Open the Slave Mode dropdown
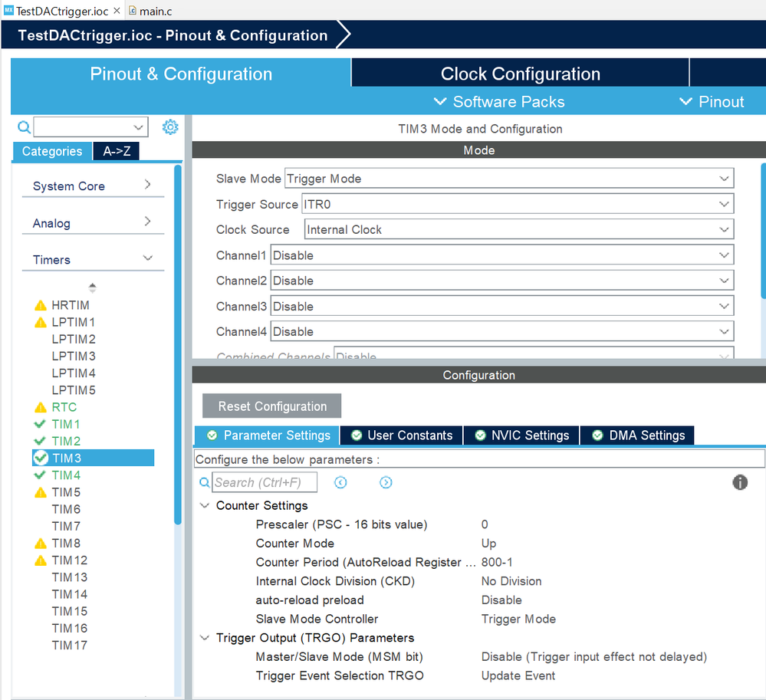This screenshot has height=700, width=766. [509, 179]
